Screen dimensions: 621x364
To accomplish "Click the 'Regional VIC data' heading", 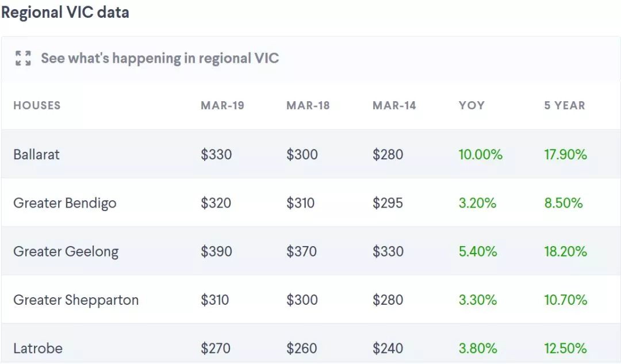I will [65, 12].
